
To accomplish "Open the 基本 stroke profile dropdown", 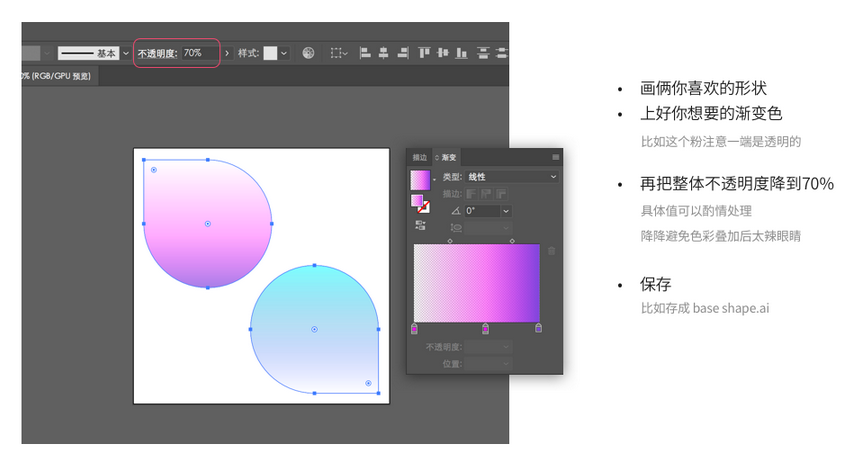I will click(x=126, y=53).
